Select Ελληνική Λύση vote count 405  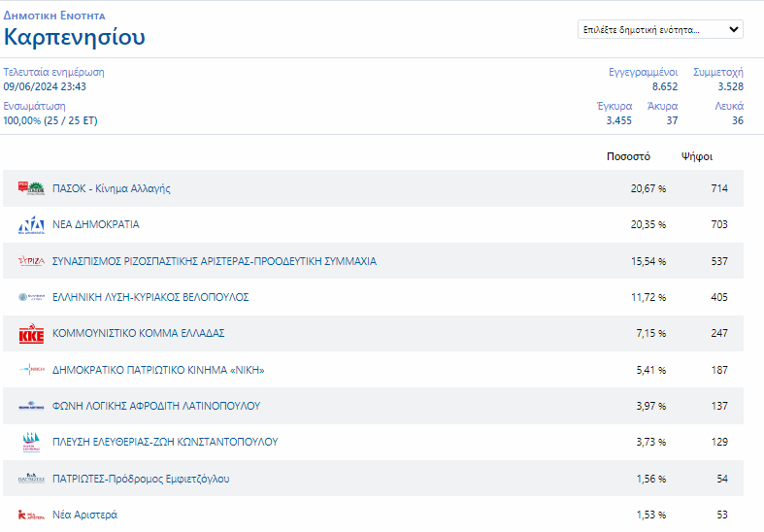tap(719, 297)
